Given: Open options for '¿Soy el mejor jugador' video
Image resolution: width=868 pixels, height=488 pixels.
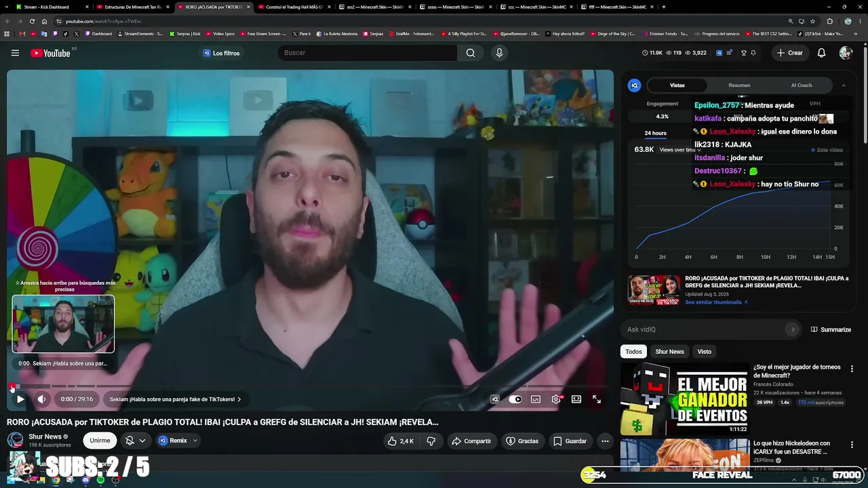Looking at the screenshot, I should [x=852, y=369].
